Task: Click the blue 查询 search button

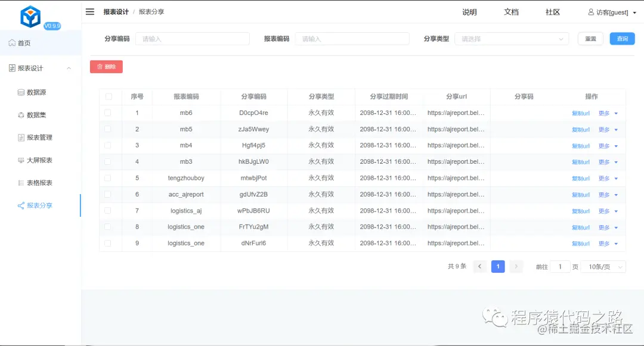Action: (622, 39)
